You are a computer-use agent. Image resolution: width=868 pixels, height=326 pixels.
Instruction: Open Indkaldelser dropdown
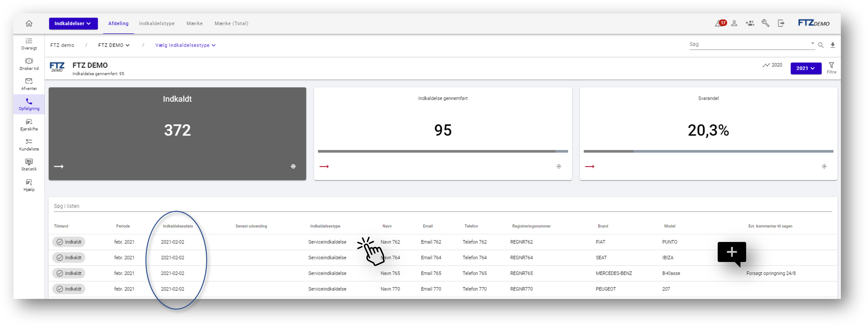coord(73,23)
